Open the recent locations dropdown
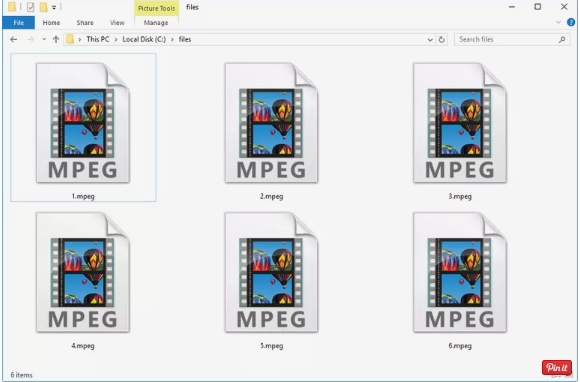Image resolution: width=580 pixels, height=382 pixels. pos(44,39)
